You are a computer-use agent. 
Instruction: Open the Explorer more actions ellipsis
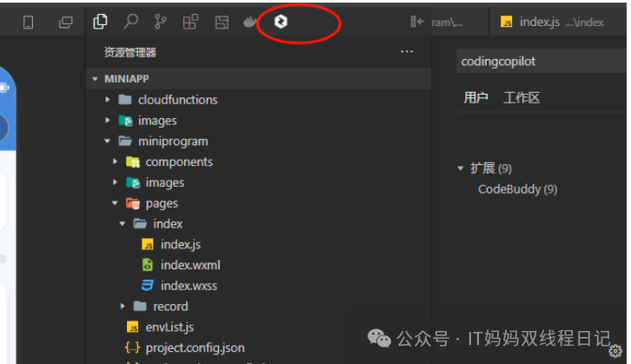(407, 51)
